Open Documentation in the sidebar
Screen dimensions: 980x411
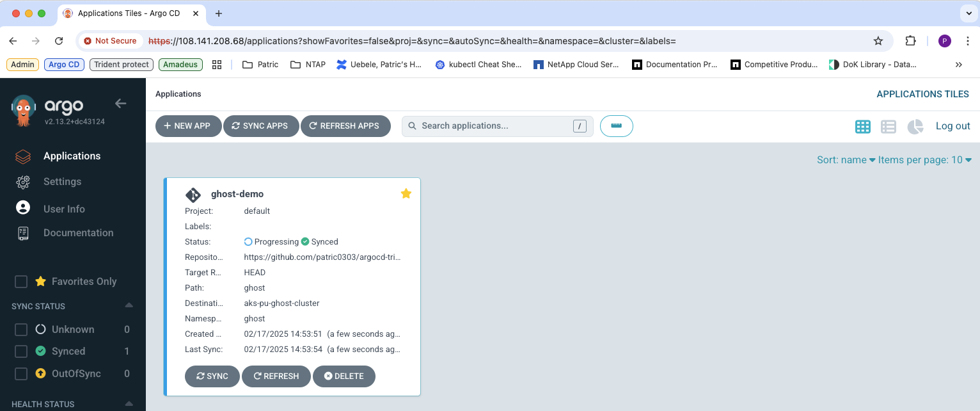coord(78,232)
